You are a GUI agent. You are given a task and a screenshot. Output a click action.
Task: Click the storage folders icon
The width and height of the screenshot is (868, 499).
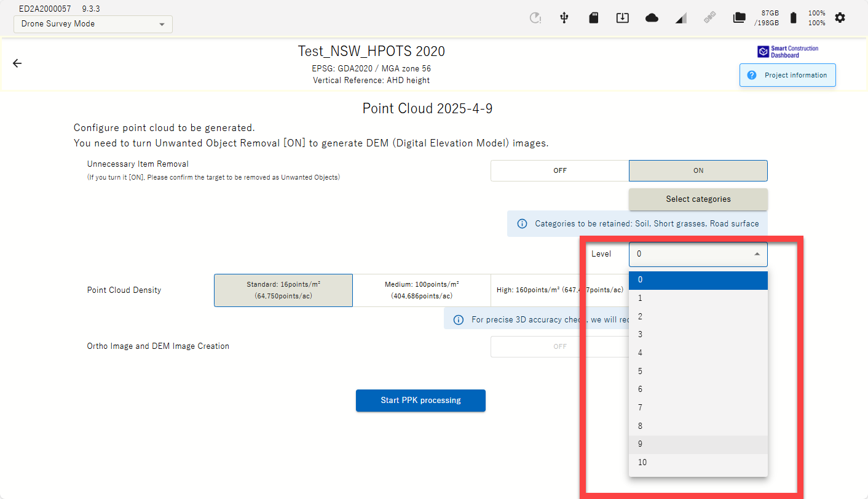click(x=740, y=18)
